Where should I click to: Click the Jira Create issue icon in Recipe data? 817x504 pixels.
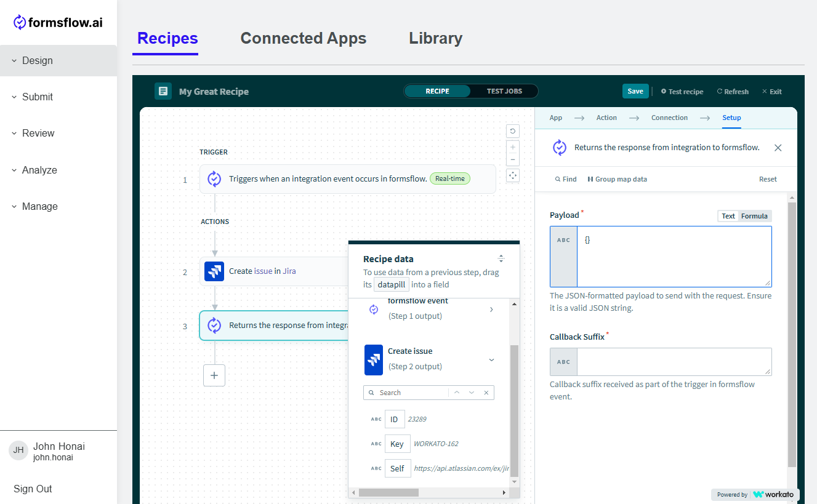point(374,359)
